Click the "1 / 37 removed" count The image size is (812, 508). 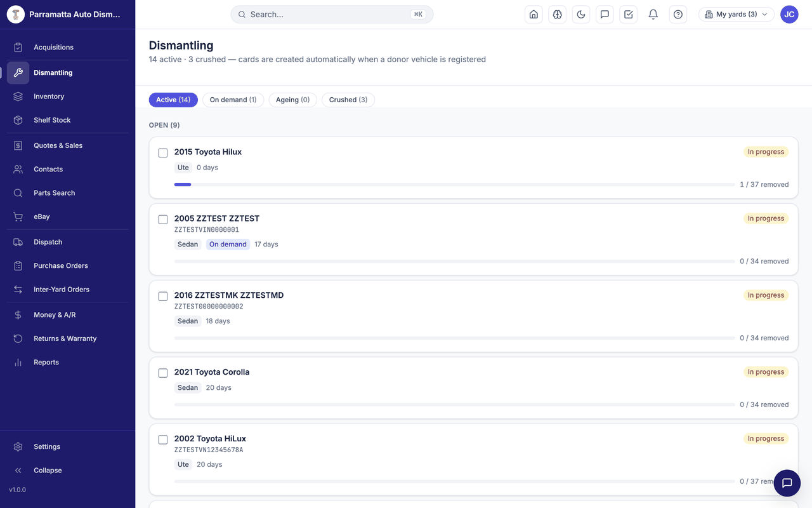(x=764, y=185)
